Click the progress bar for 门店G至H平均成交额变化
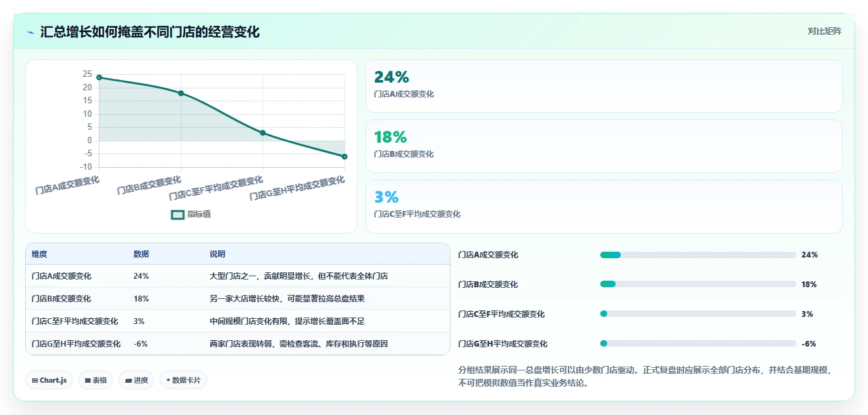This screenshot has height=415, width=868. tap(698, 344)
